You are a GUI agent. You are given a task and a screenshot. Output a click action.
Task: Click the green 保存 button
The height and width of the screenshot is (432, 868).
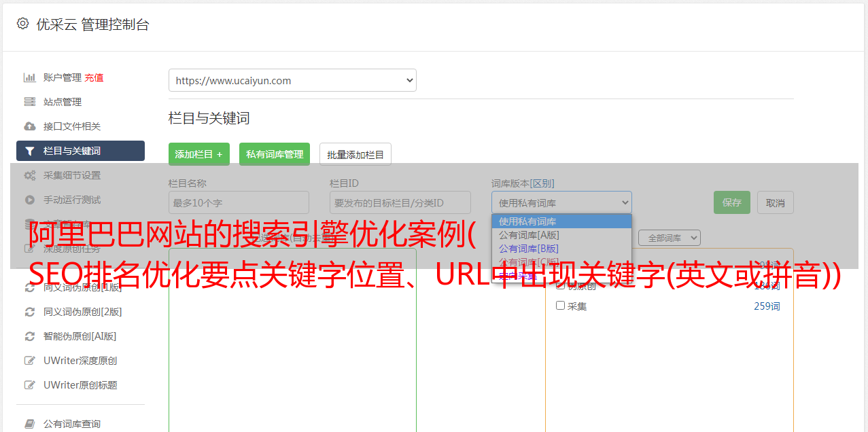pos(732,202)
